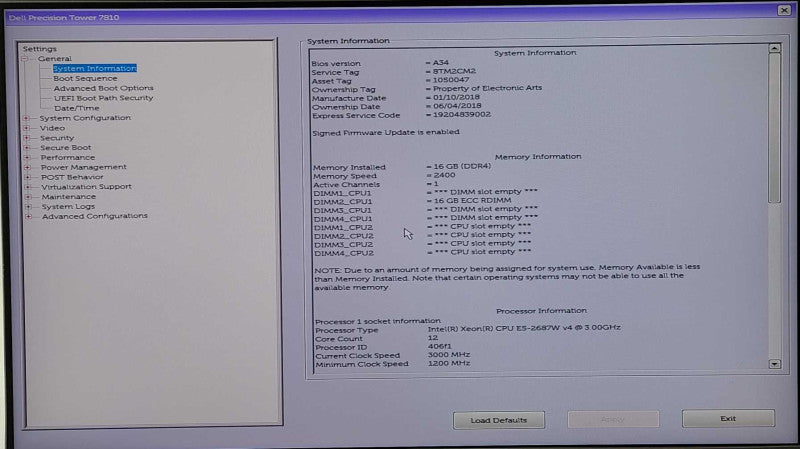Click the Ownership Date value 06/04/2018

click(457, 106)
